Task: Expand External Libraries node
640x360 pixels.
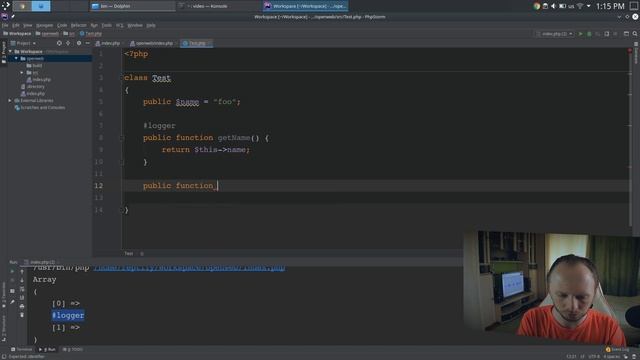Action: pos(10,100)
